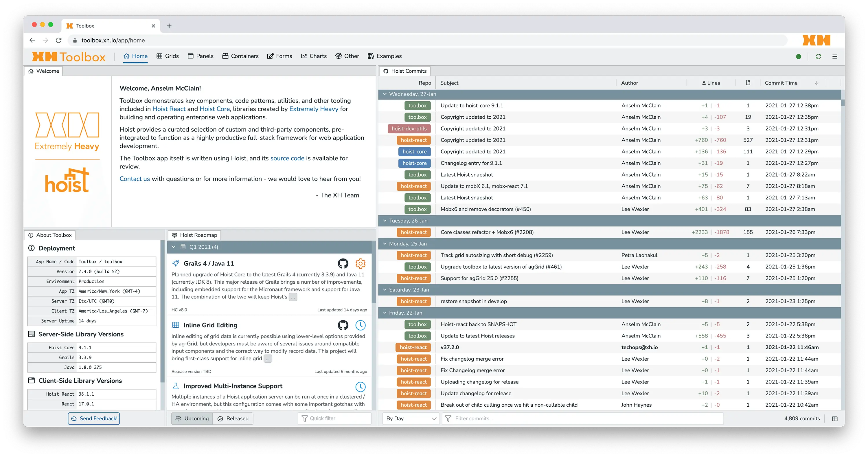Collapse the Wednesday, 27-Jan commit group
Viewport: 868px width, 457px height.
385,94
